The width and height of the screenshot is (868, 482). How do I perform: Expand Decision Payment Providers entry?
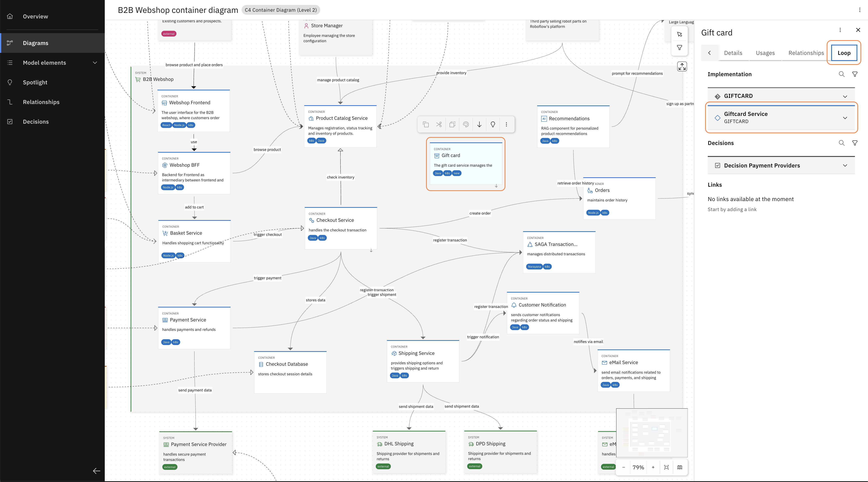point(781,166)
